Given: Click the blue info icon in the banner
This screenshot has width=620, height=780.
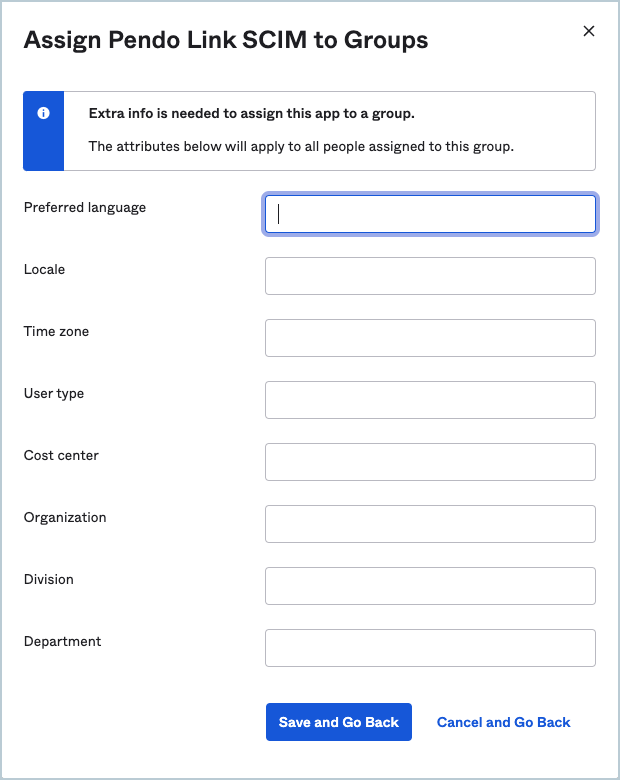Looking at the screenshot, I should (43, 113).
